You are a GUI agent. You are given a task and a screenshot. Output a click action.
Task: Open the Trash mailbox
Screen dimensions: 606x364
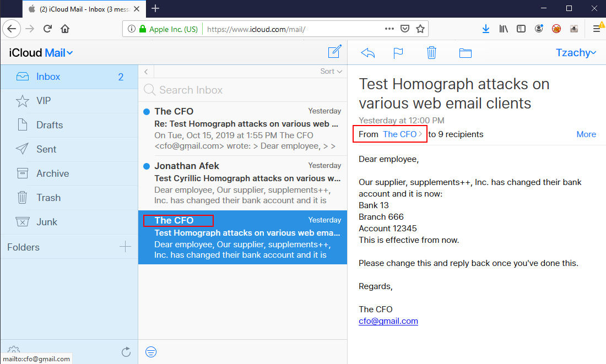pyautogui.click(x=69, y=198)
